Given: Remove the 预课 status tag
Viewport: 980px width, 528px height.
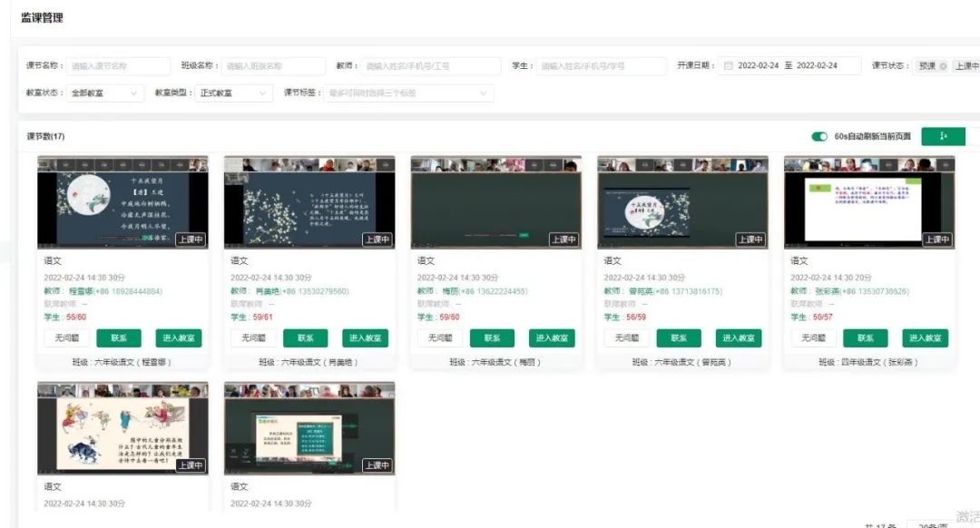Looking at the screenshot, I should pos(943,66).
